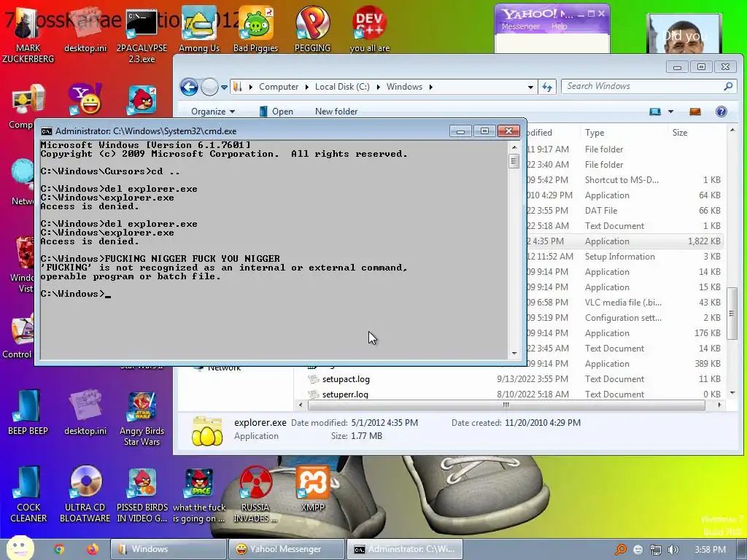Select the PEGGING desktop icon
Screen dimensions: 747x560
pyautogui.click(x=312, y=29)
